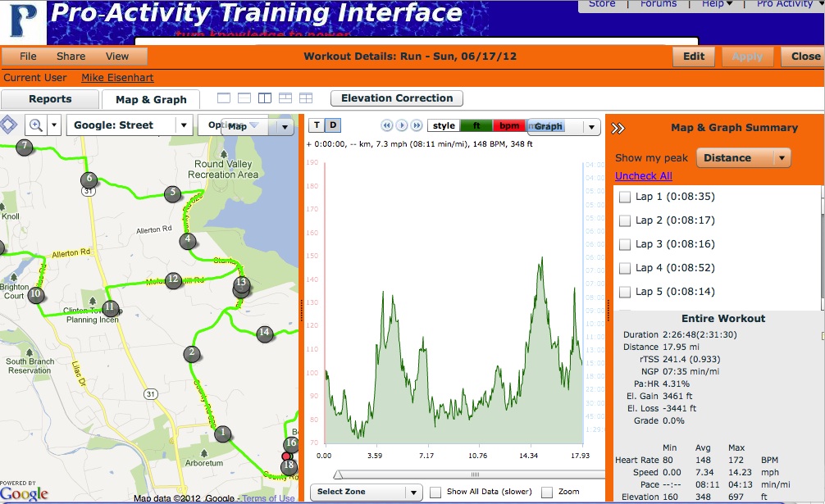825x504 pixels.
Task: Select the four-pane grid layout icon
Action: tap(306, 98)
